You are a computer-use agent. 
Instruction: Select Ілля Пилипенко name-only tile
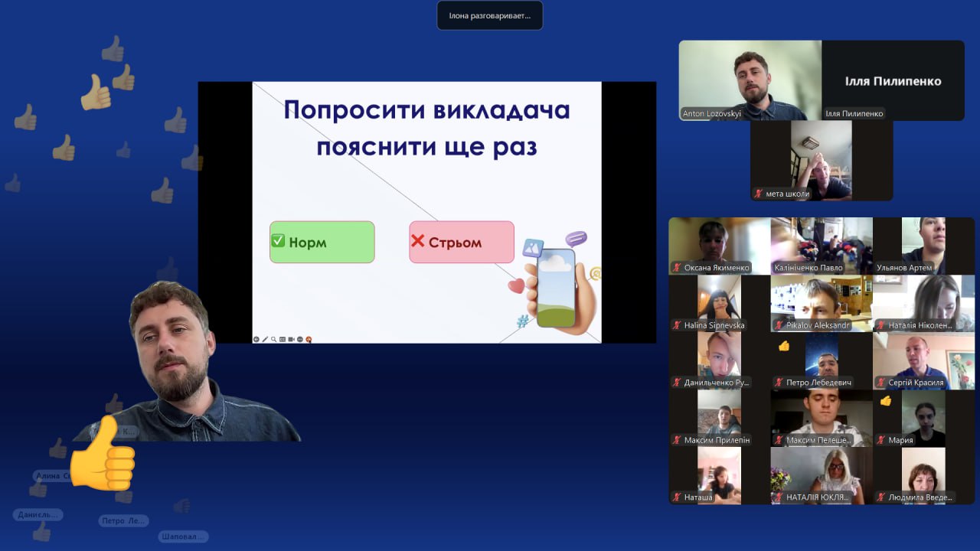point(893,80)
